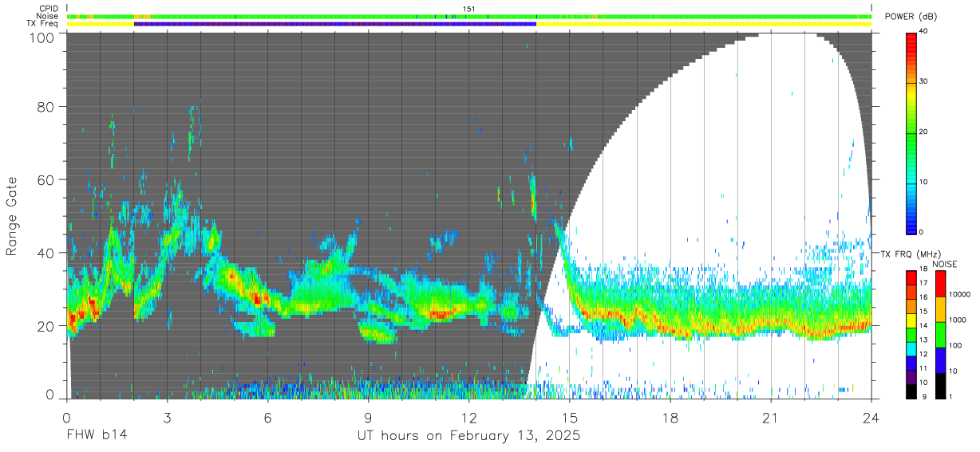Click x-axis tick label '3'
This screenshot has width=980, height=452.
click(167, 418)
